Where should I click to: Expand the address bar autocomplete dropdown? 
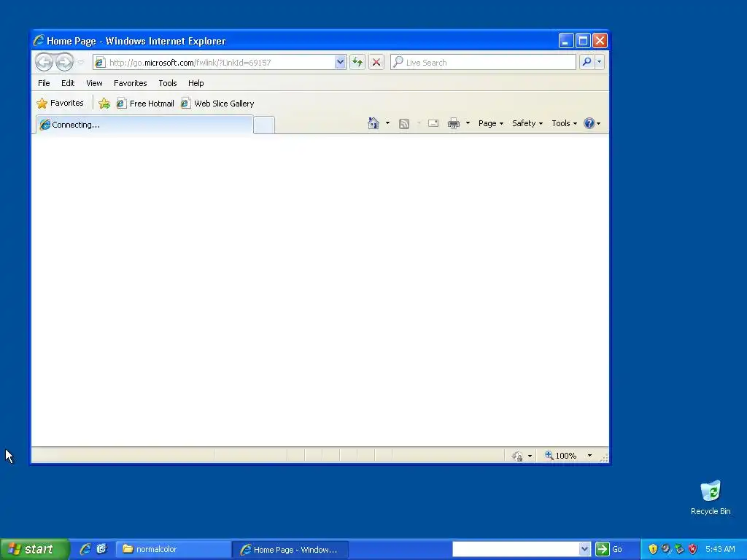[340, 63]
